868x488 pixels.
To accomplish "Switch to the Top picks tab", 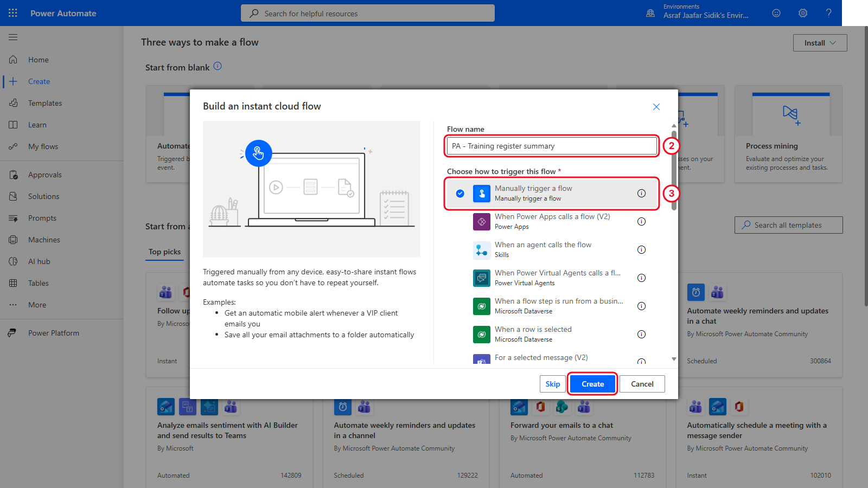I will tap(164, 252).
